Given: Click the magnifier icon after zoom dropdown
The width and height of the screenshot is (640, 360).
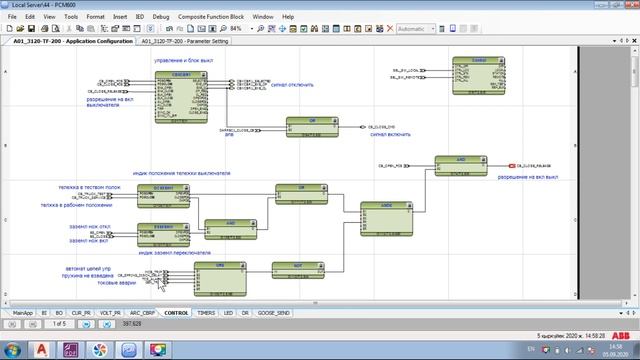Looking at the screenshot, I should [260, 29].
